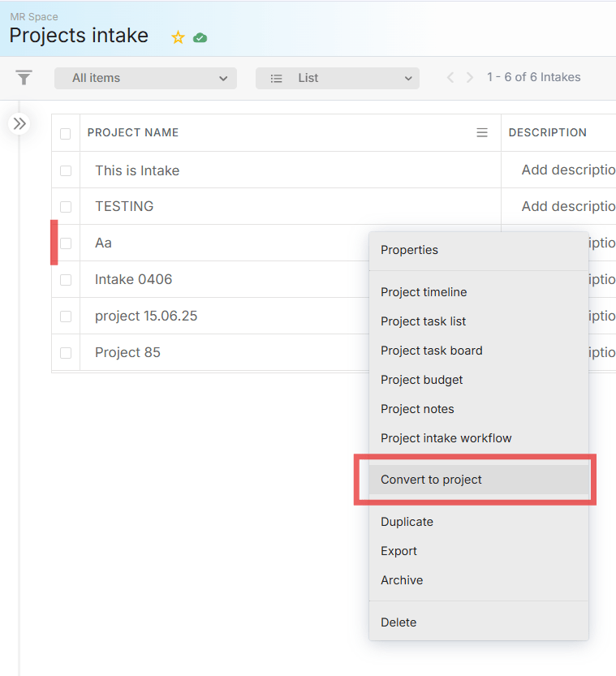The height and width of the screenshot is (676, 616).
Task: Open Project Name column menu icon
Action: (482, 133)
